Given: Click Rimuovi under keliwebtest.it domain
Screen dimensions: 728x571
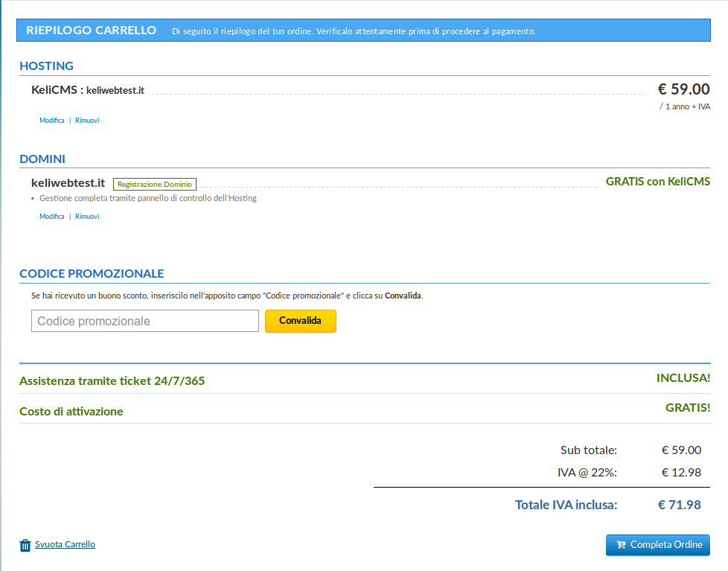Looking at the screenshot, I should 87,217.
